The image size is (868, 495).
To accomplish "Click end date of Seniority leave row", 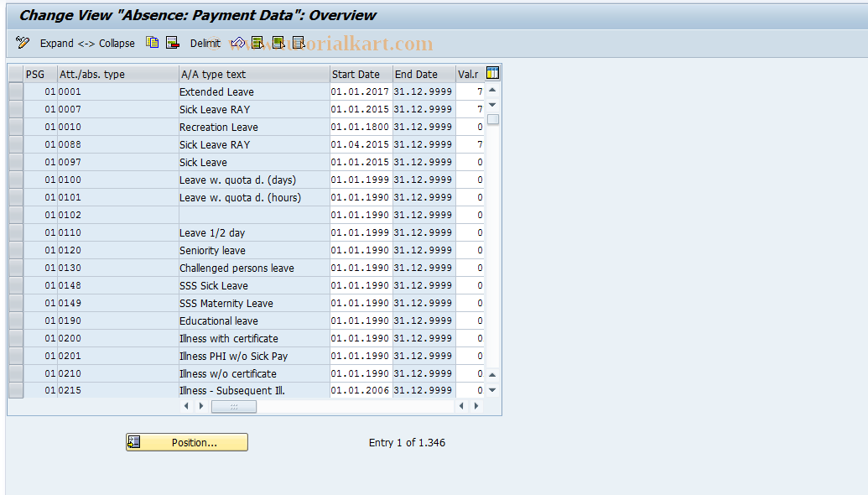I will point(424,250).
